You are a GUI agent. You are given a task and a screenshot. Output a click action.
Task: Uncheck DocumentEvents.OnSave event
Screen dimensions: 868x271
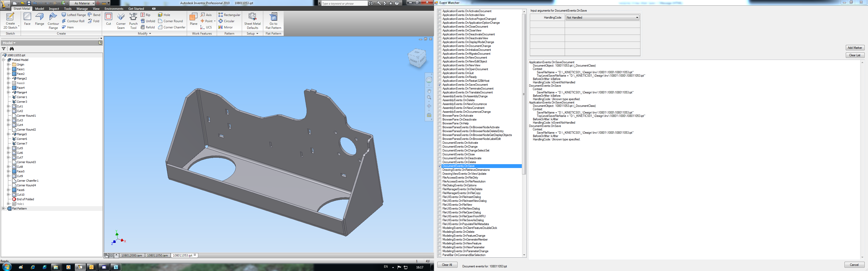point(439,166)
